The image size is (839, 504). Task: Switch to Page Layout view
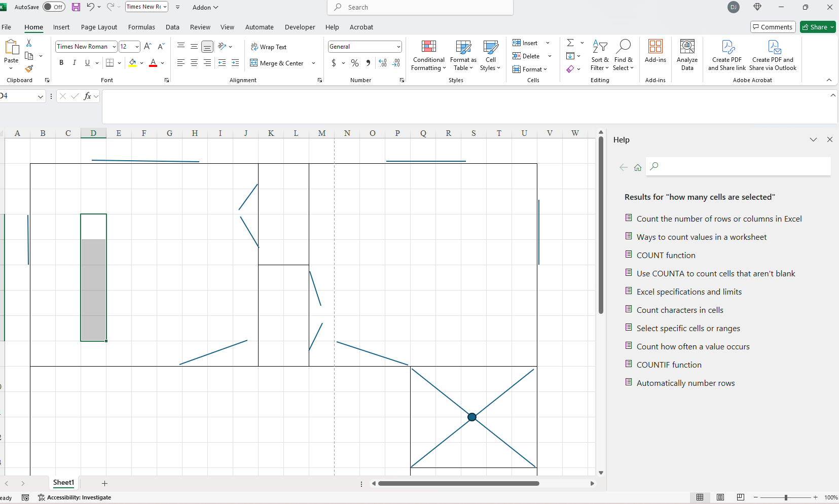[720, 497]
